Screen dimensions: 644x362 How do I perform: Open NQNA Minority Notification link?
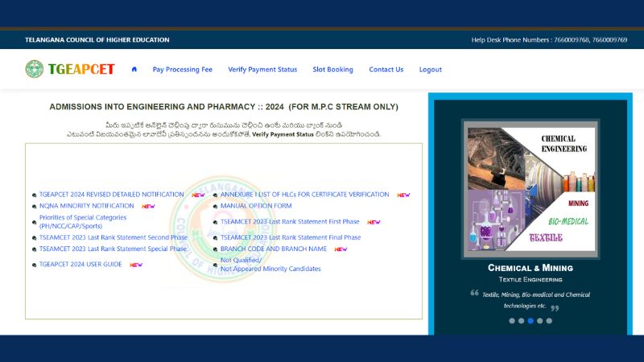(86, 206)
